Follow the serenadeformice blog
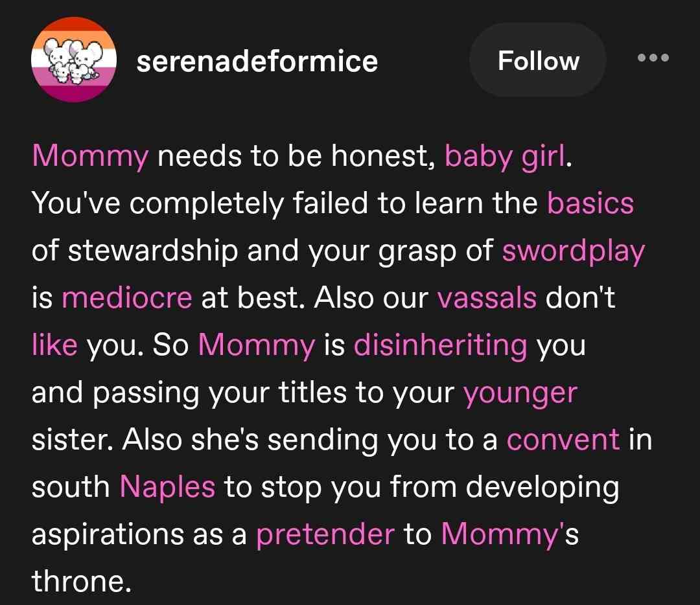The width and height of the screenshot is (700, 605). tap(538, 60)
